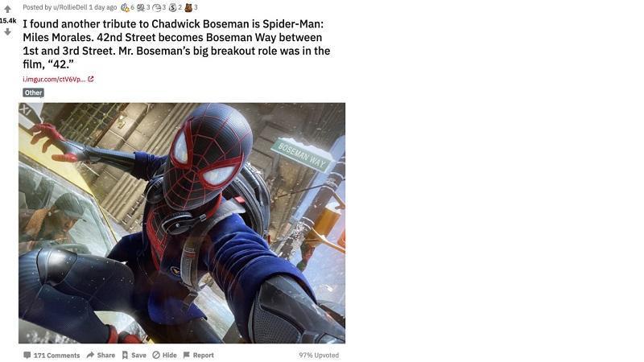Hide this post

(165, 355)
